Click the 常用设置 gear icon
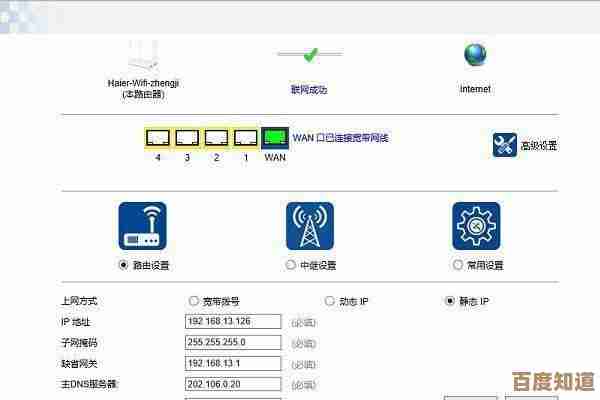 [476, 226]
